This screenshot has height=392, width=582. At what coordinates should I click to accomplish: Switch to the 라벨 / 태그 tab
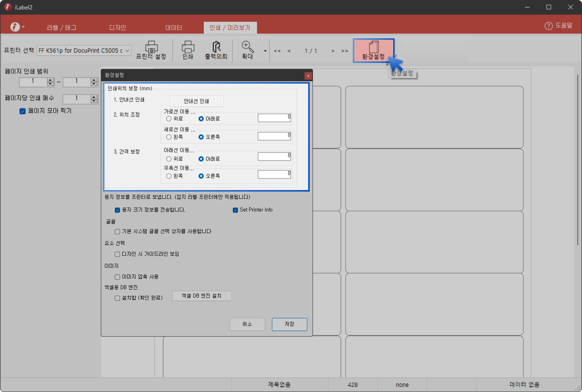[62, 27]
